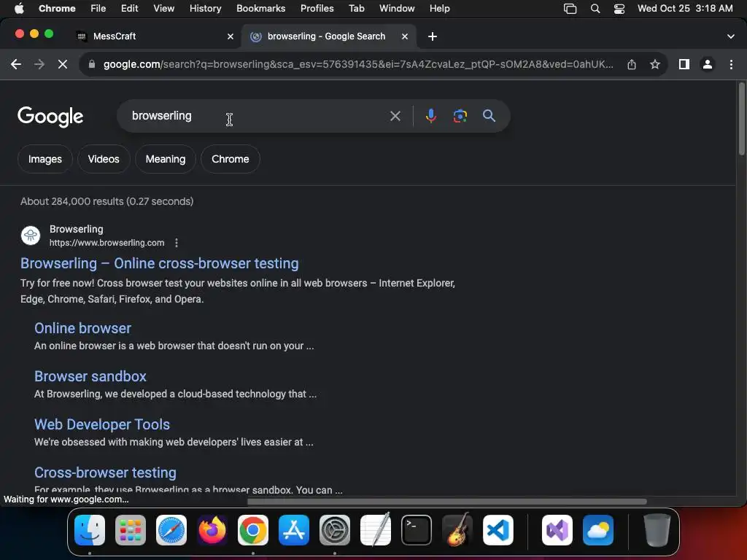Open the Browser sandbox sitelink
This screenshot has height=560, width=747.
(x=90, y=376)
